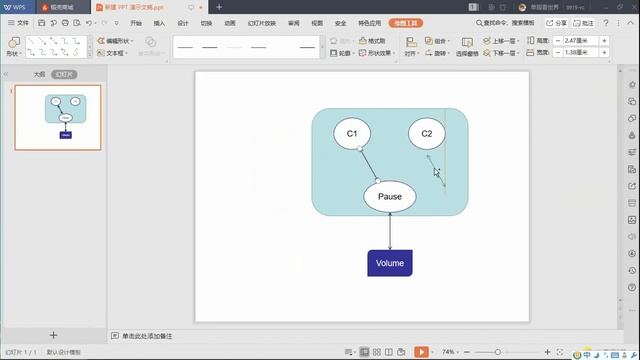This screenshot has height=360, width=640.
Task: Click the Print Preview icon
Action: pos(77,23)
